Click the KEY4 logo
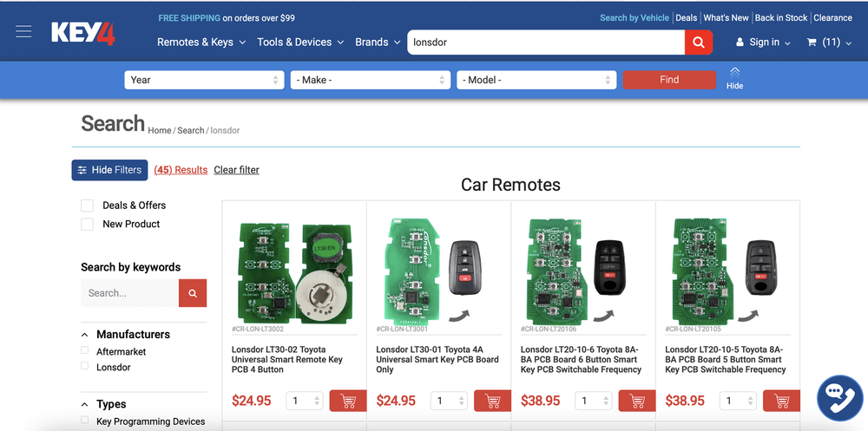The width and height of the screenshot is (868, 431). pyautogui.click(x=83, y=33)
